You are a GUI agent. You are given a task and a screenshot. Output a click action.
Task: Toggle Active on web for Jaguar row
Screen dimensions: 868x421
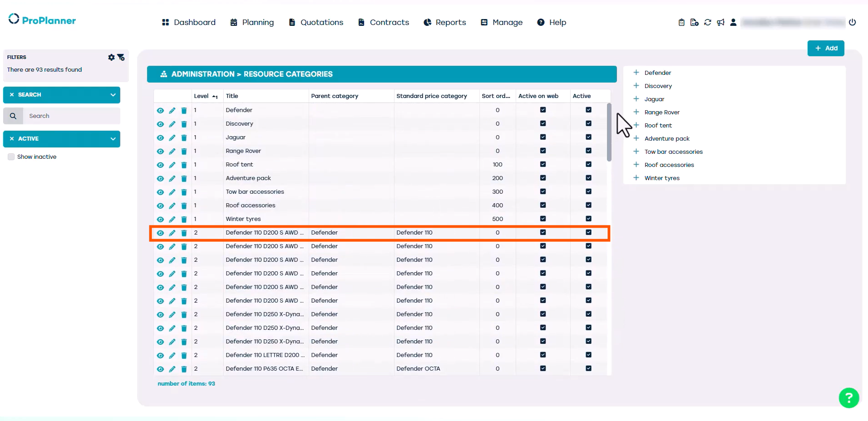(543, 137)
